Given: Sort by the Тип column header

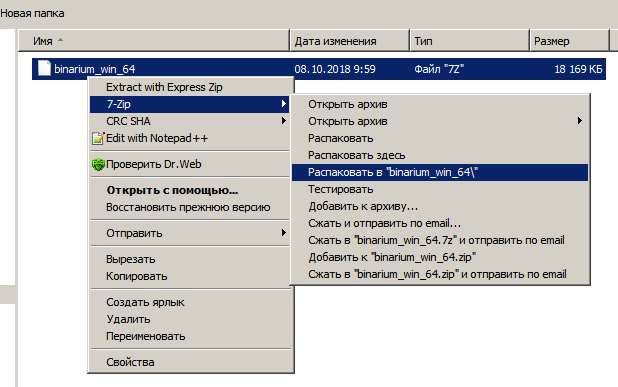Looking at the screenshot, I should pos(469,41).
